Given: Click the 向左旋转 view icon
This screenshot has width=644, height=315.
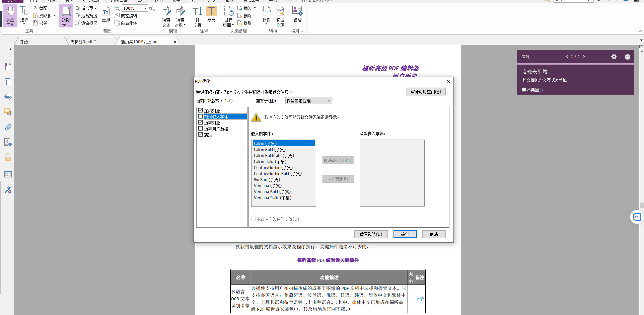Looking at the screenshot, I should (126, 15).
